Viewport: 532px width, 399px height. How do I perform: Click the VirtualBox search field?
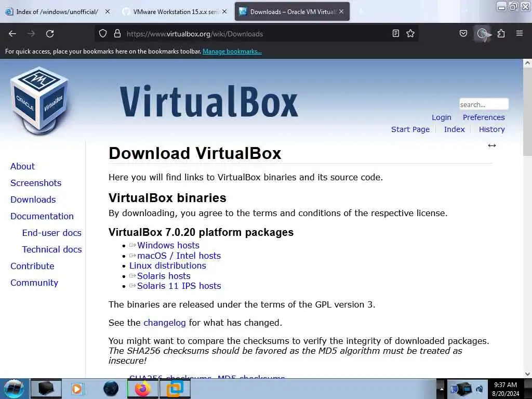(x=484, y=104)
